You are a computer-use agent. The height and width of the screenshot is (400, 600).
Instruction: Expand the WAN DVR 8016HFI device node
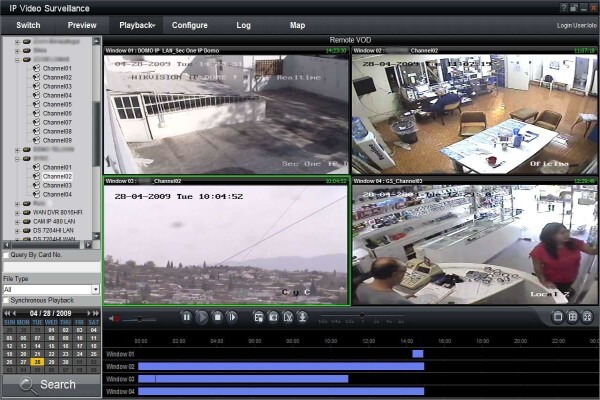(17, 213)
